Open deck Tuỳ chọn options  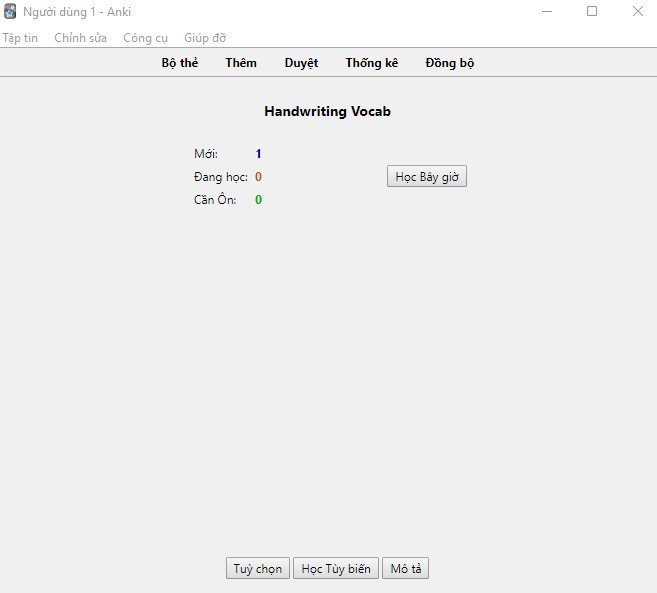258,568
